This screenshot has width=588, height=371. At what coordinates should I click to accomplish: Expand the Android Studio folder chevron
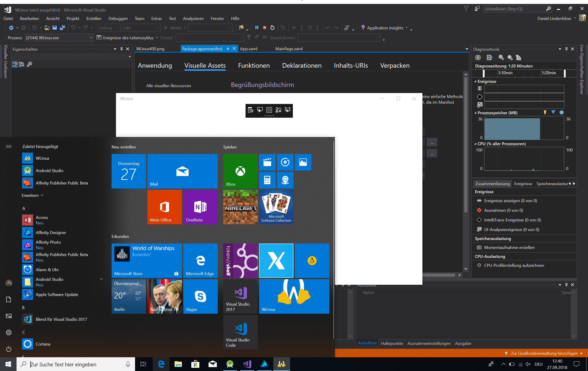(101, 279)
